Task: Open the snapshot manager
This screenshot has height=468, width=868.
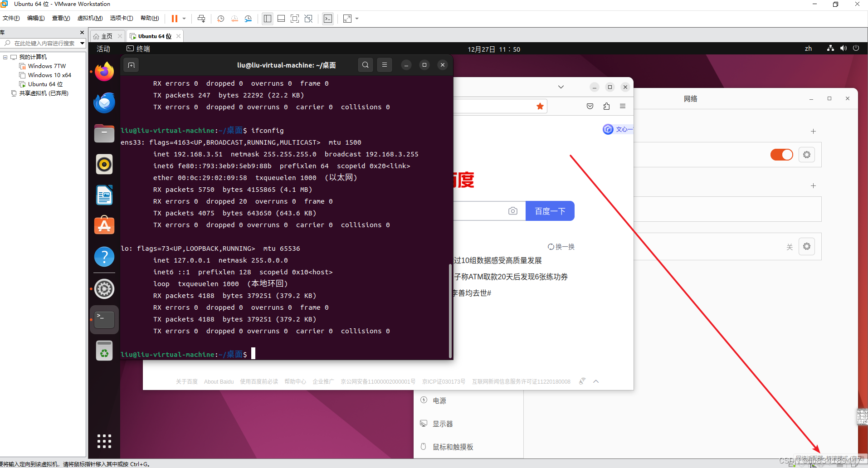Action: click(x=248, y=19)
